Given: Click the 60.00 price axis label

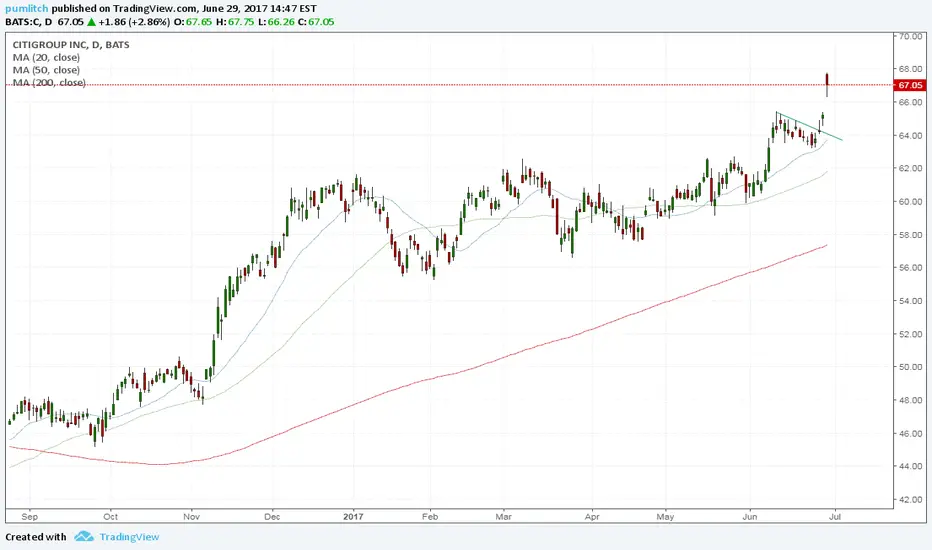Looking at the screenshot, I should click(910, 202).
